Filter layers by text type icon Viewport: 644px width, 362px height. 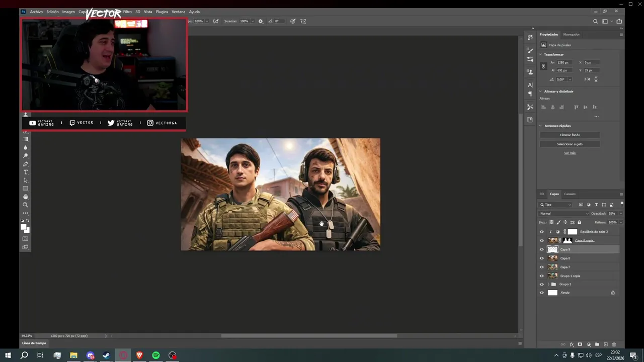596,205
